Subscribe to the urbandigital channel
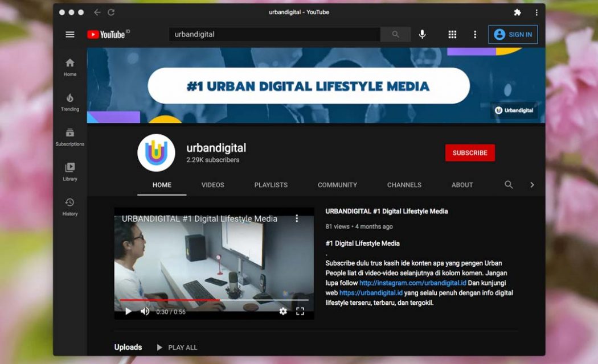 point(470,152)
